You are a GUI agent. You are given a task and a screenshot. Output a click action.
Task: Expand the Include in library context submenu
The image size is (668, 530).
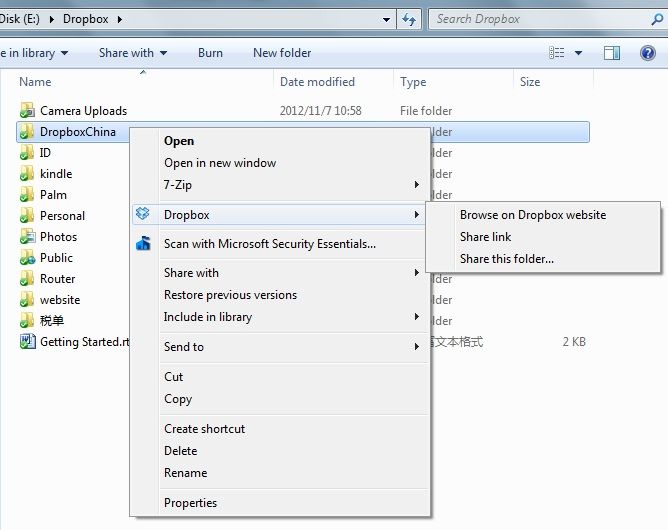[416, 317]
